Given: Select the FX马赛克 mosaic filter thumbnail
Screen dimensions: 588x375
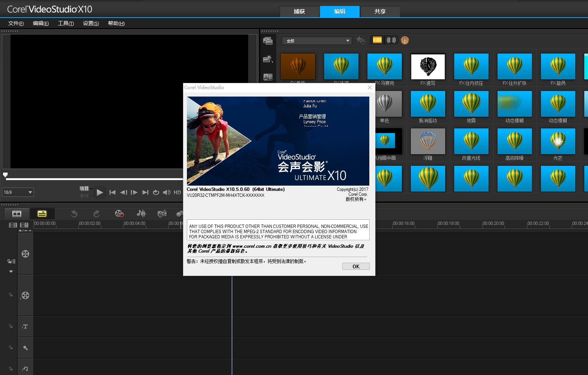Looking at the screenshot, I should coord(385,67).
